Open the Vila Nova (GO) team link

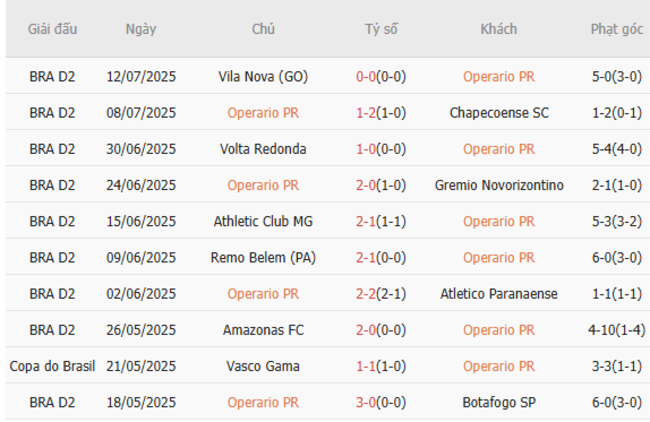pyautogui.click(x=263, y=76)
